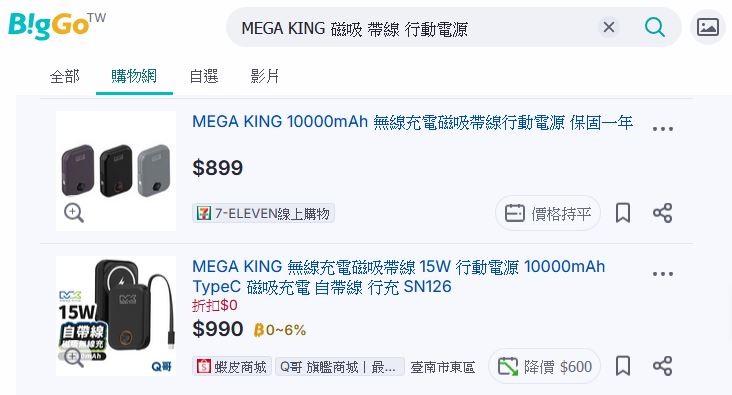Open the MEGA KING 10000mAh 保固一年 title link

[x=412, y=122]
